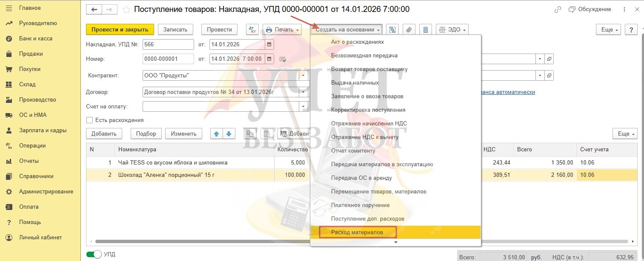This screenshot has width=644, height=261.
Task: Open Зарплата и кадры section
Action: point(40,130)
